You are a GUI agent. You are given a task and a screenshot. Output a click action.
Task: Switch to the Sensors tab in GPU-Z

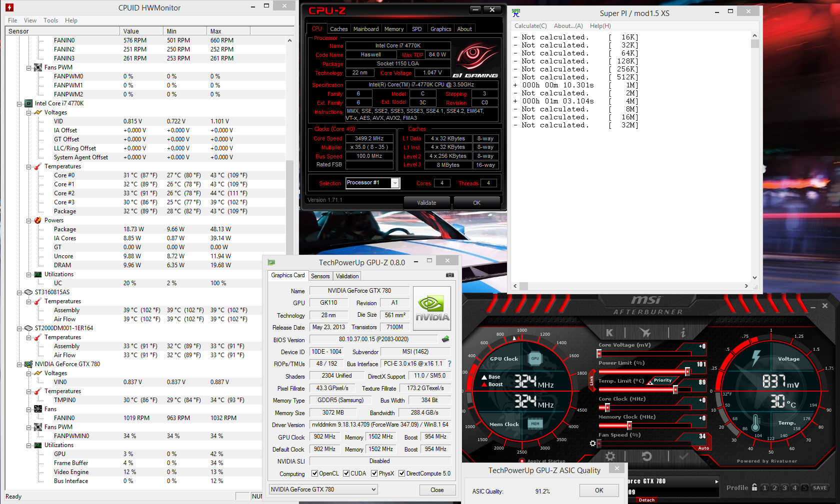click(x=320, y=276)
